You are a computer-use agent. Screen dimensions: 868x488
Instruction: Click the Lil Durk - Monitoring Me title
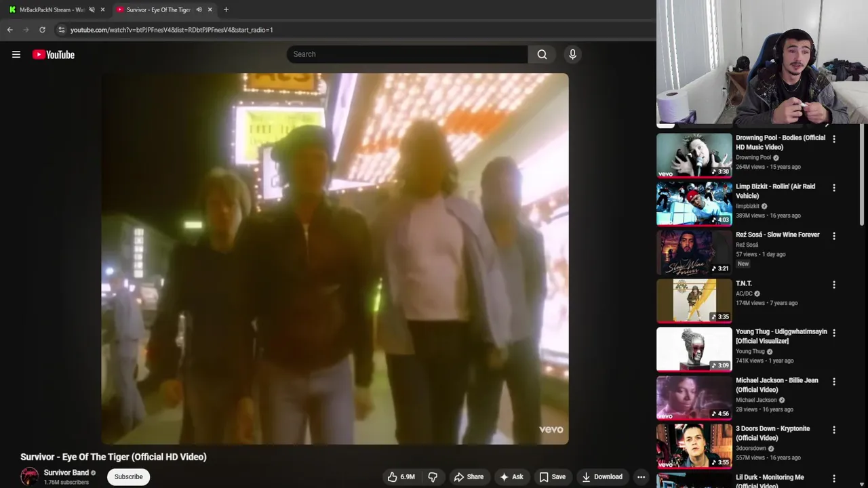click(x=770, y=481)
